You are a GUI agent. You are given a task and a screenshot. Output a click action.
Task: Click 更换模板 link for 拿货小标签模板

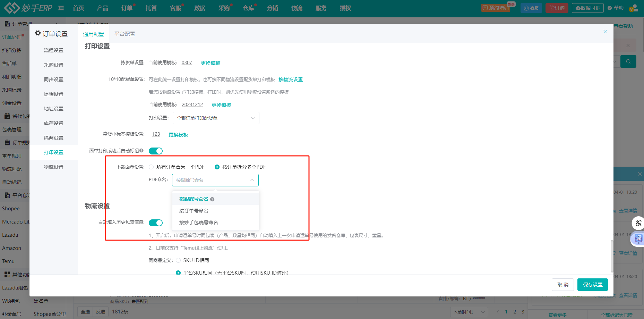tap(178, 135)
